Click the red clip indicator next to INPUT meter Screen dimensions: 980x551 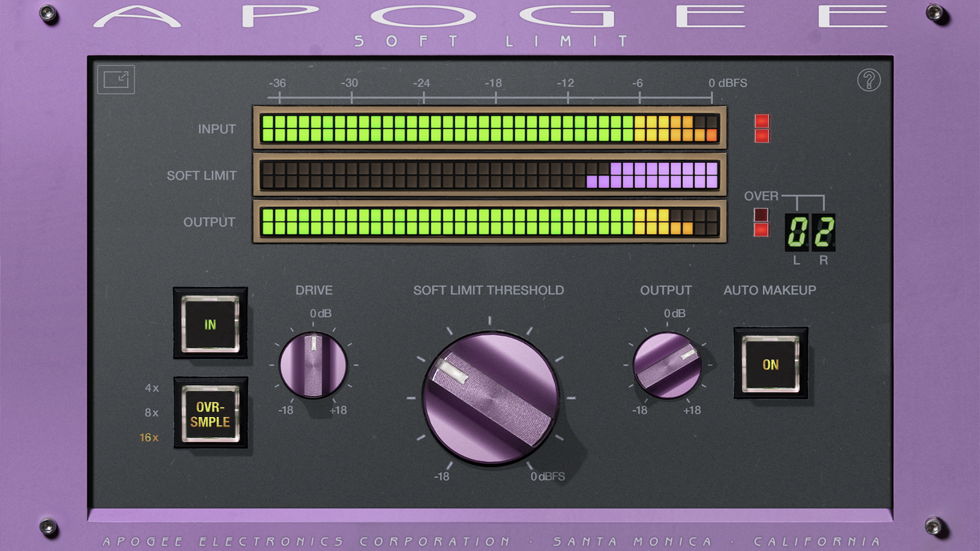pyautogui.click(x=762, y=129)
